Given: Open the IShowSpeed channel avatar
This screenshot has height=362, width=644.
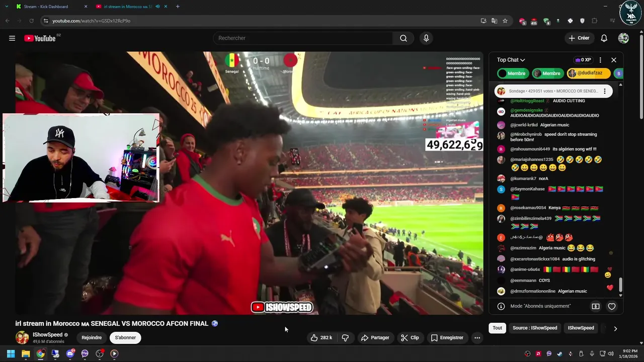Looking at the screenshot, I should (22, 338).
